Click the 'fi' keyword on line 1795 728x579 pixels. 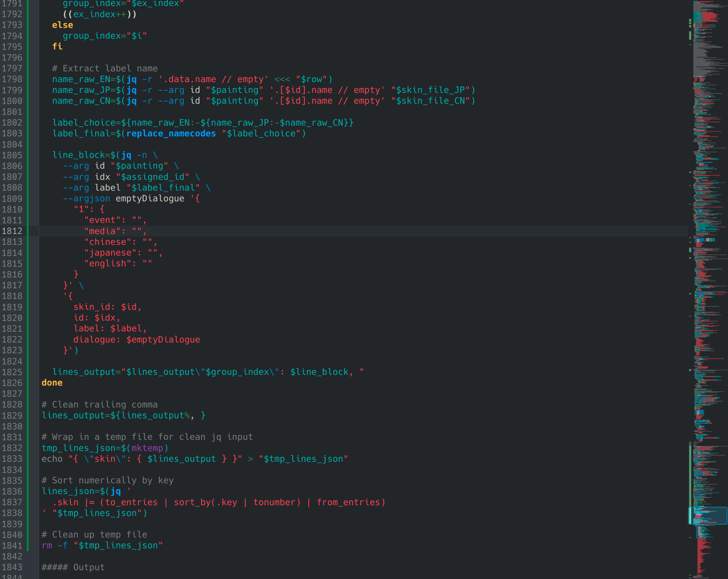(x=57, y=46)
